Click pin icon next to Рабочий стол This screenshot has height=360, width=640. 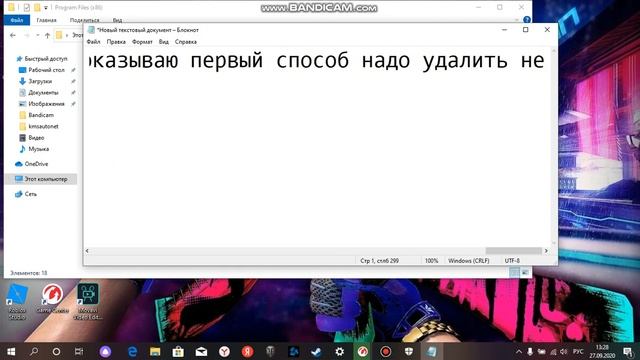[73, 70]
